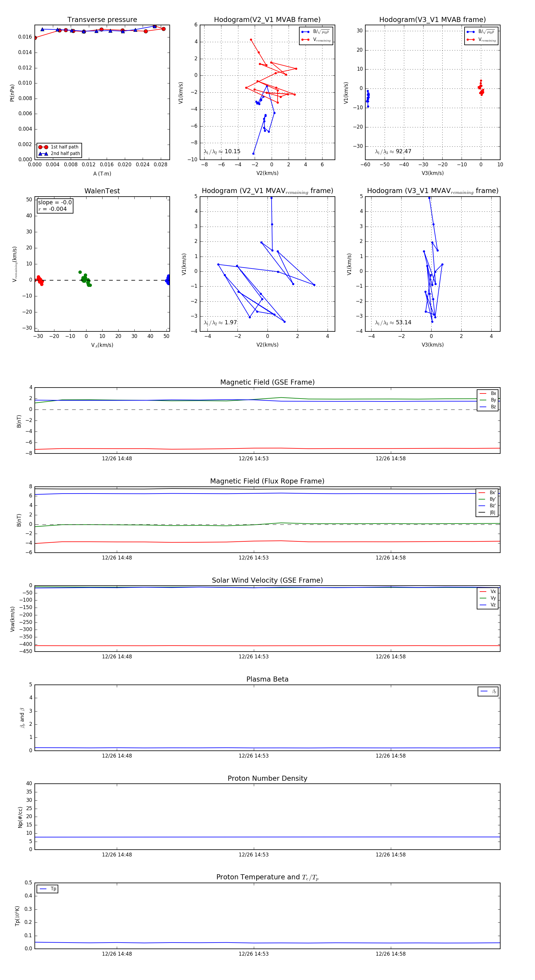Click the B/√μ0ρ legend in V2_V1 MVAB hodogram
Screen dimensions: 535x980
(x=315, y=32)
